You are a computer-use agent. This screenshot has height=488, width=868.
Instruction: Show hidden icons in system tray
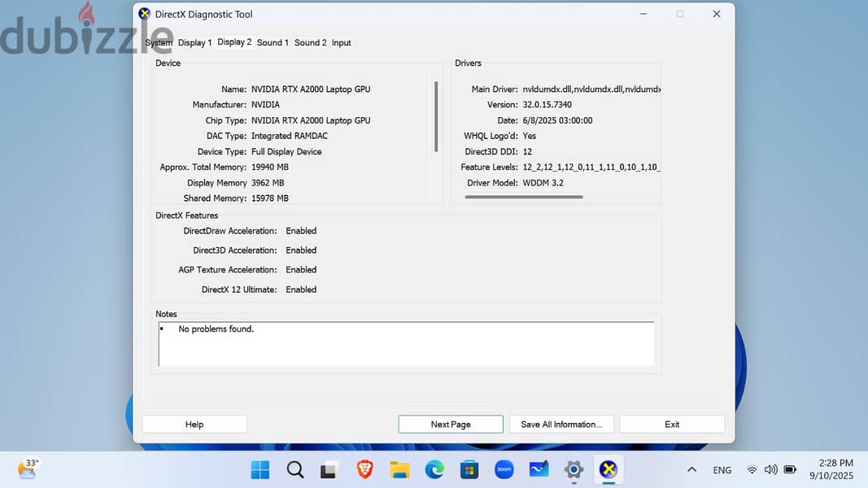(x=692, y=470)
